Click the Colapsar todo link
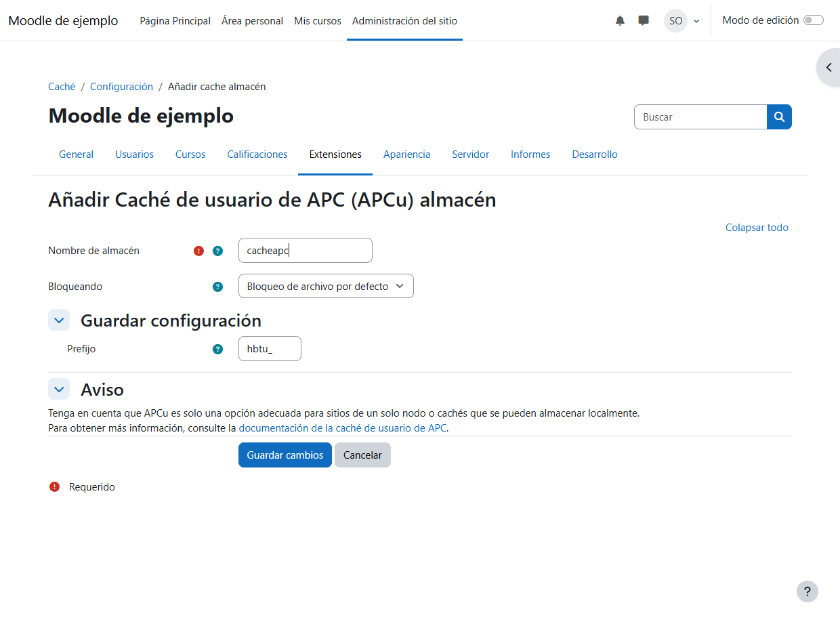 [x=757, y=228]
